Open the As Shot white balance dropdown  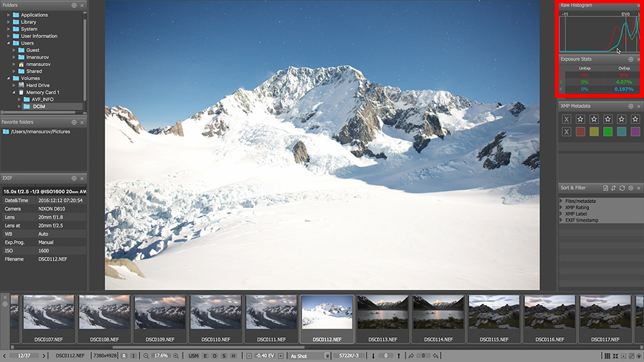pyautogui.click(x=327, y=356)
